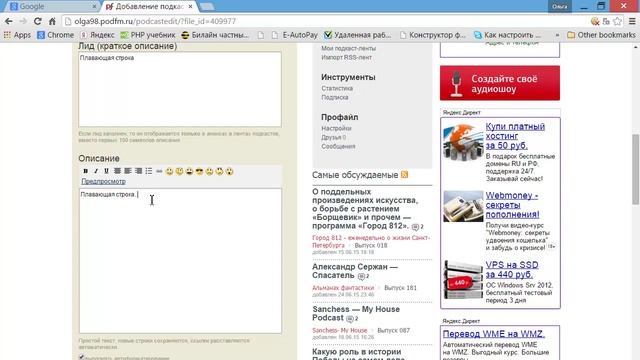Image resolution: width=640 pixels, height=360 pixels.
Task: Go back with the browser back arrow
Action: click(9, 21)
